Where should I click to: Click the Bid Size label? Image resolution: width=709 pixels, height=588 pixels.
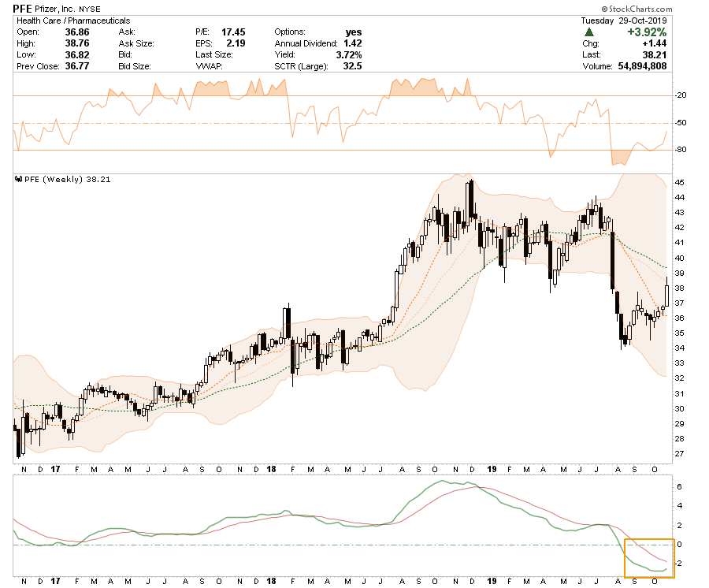pyautogui.click(x=134, y=66)
